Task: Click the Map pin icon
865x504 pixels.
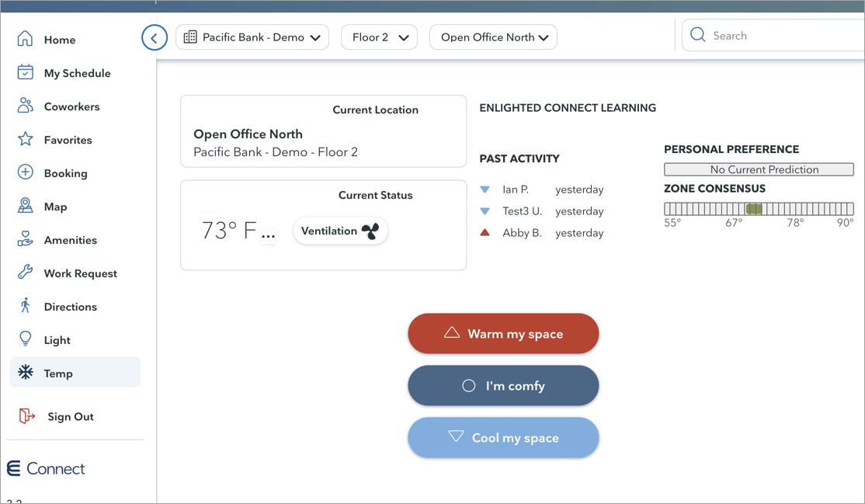Action: 25,205
